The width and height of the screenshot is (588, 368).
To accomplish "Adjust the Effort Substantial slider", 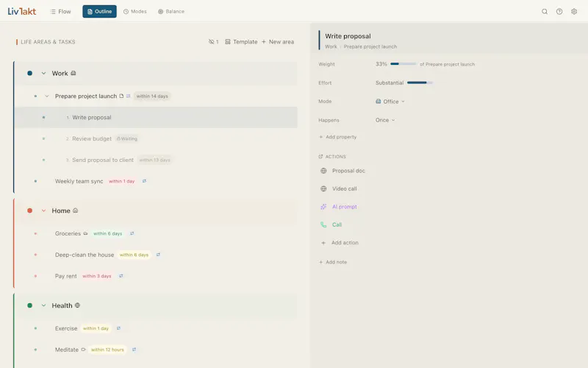I will tap(420, 82).
